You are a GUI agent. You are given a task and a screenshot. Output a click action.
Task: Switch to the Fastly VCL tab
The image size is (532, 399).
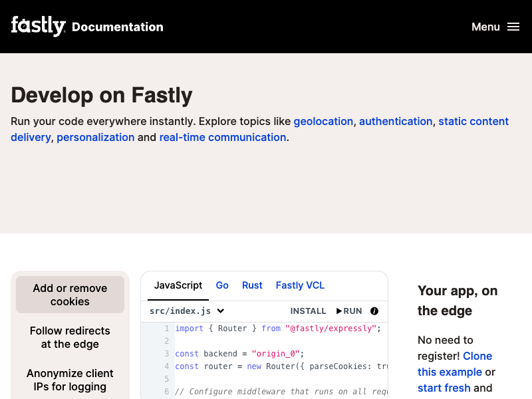coord(301,285)
